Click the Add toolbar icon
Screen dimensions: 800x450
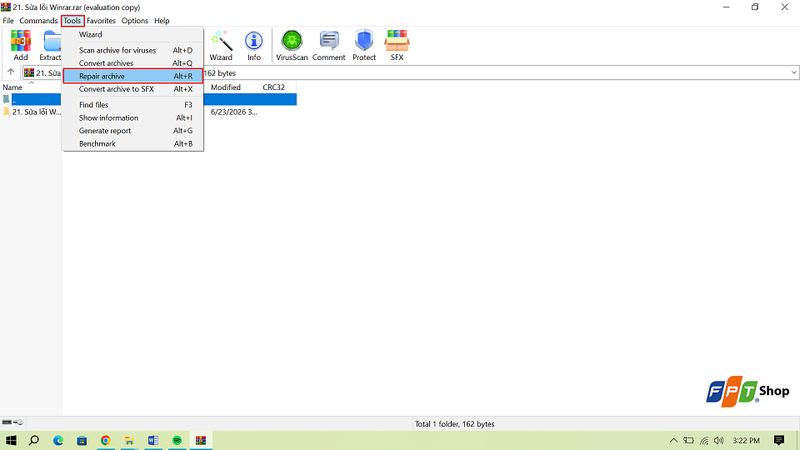point(20,45)
